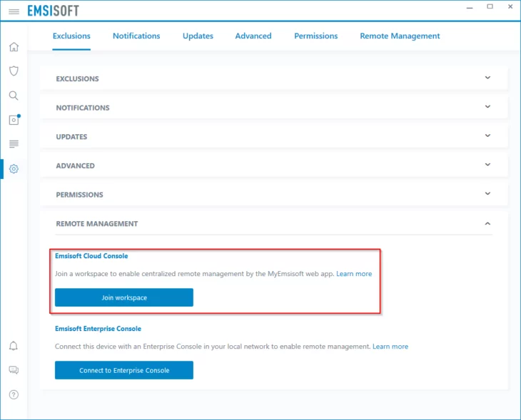Click the EMSISOFT logo
The width and height of the screenshot is (521, 420).
[x=53, y=11]
